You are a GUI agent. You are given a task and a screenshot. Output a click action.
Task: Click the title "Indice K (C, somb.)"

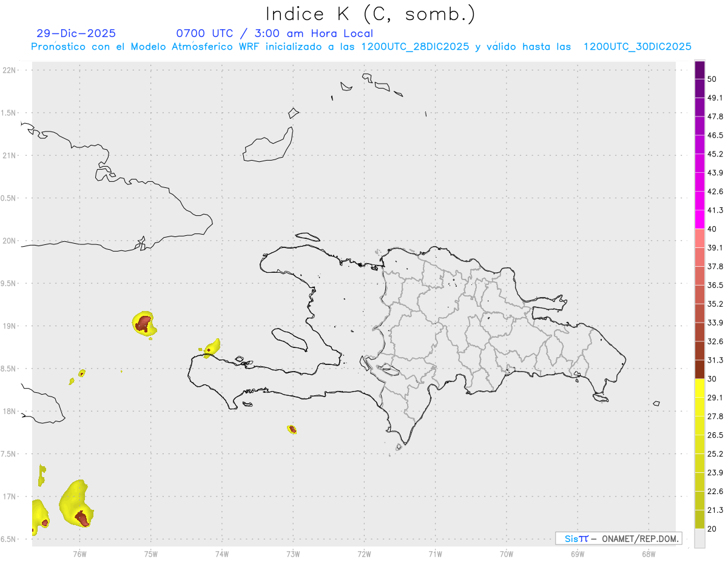pos(370,14)
